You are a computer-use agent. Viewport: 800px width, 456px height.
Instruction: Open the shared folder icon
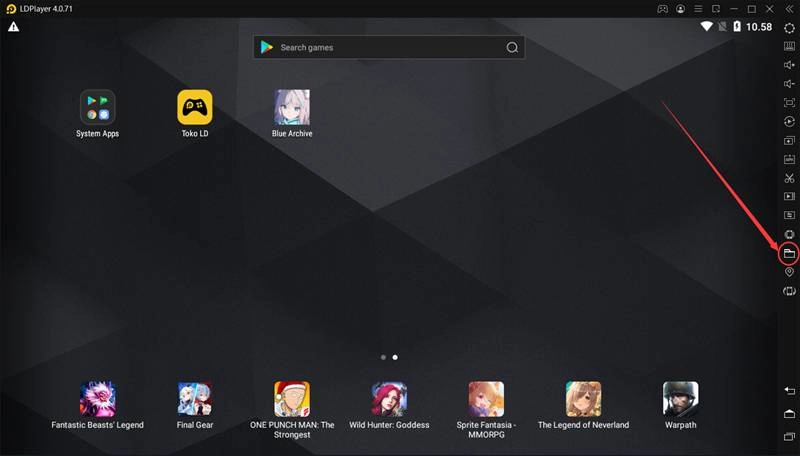point(789,253)
